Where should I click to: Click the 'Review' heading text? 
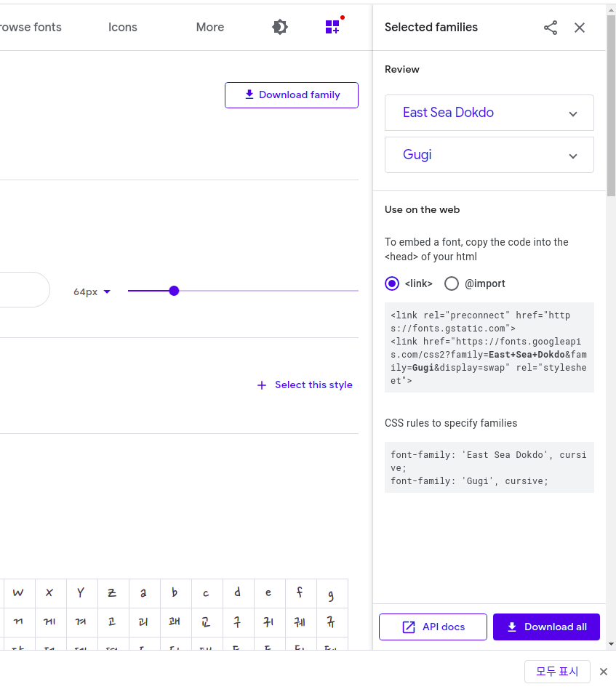[x=402, y=69]
